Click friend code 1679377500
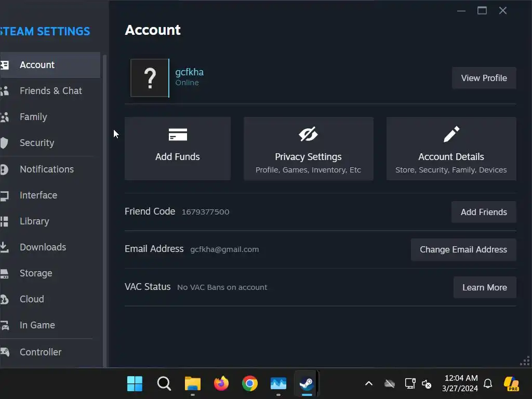This screenshot has height=399, width=532. tap(206, 212)
